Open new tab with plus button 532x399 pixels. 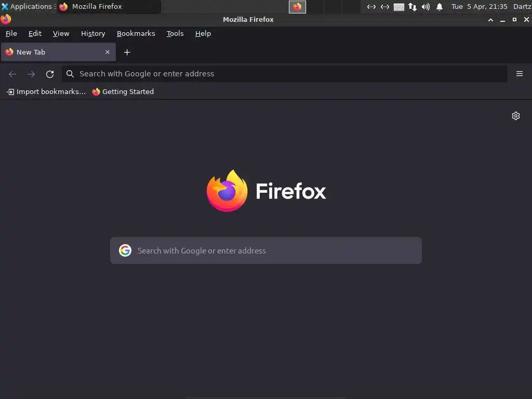point(127,52)
